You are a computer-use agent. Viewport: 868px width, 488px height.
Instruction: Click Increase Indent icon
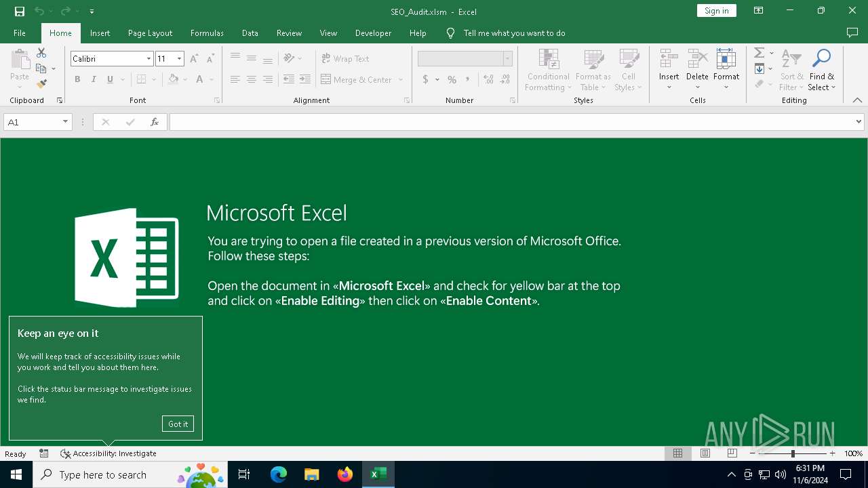pos(305,79)
